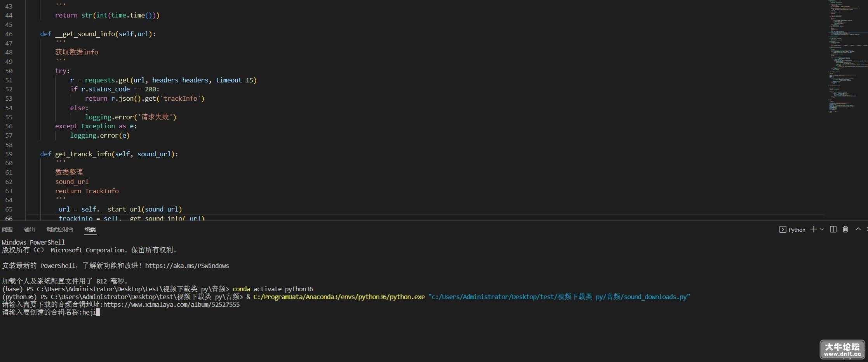Open the sound_downloads.py path in terminal
Screen dimensions: 868x362
click(559, 297)
